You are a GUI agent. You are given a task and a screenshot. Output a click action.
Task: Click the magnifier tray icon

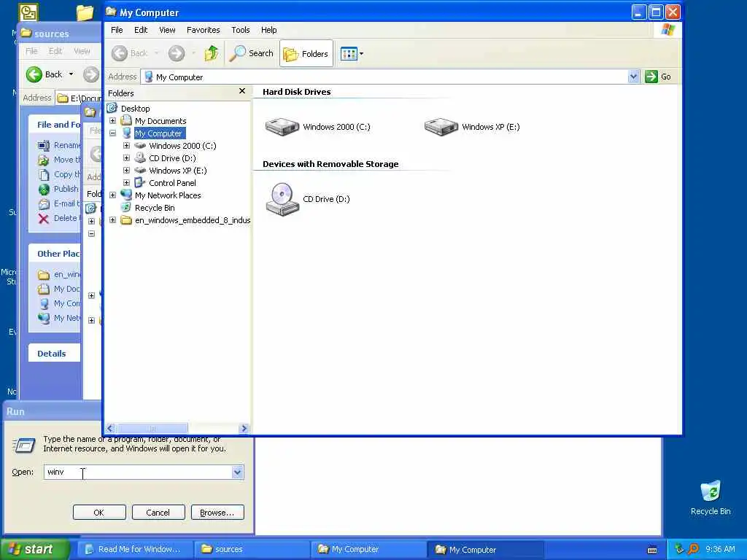693,549
